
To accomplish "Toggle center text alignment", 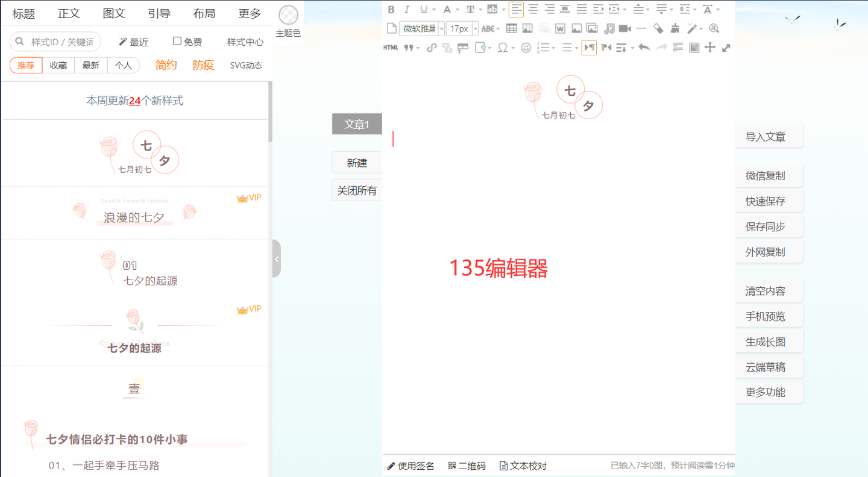I will coord(533,9).
